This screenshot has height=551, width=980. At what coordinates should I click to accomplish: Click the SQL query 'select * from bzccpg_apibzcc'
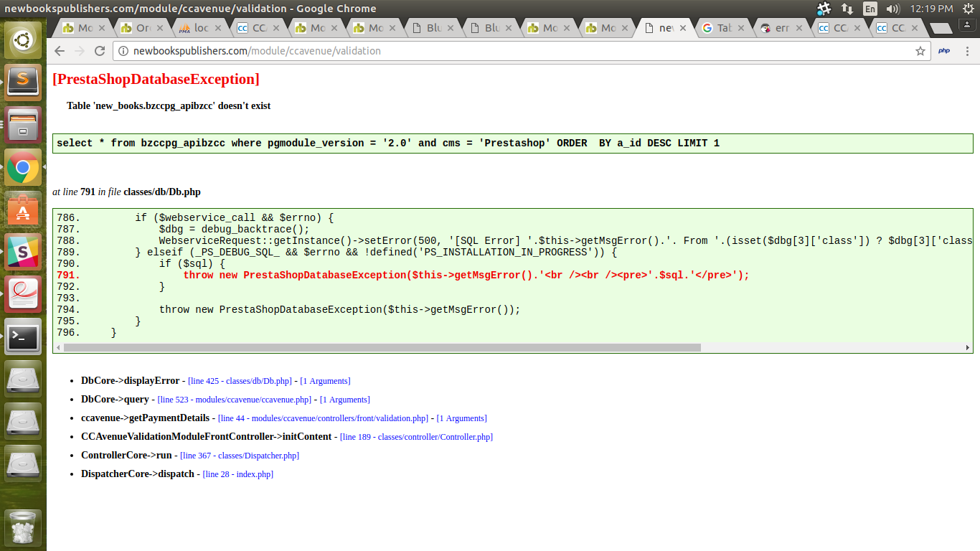(388, 143)
